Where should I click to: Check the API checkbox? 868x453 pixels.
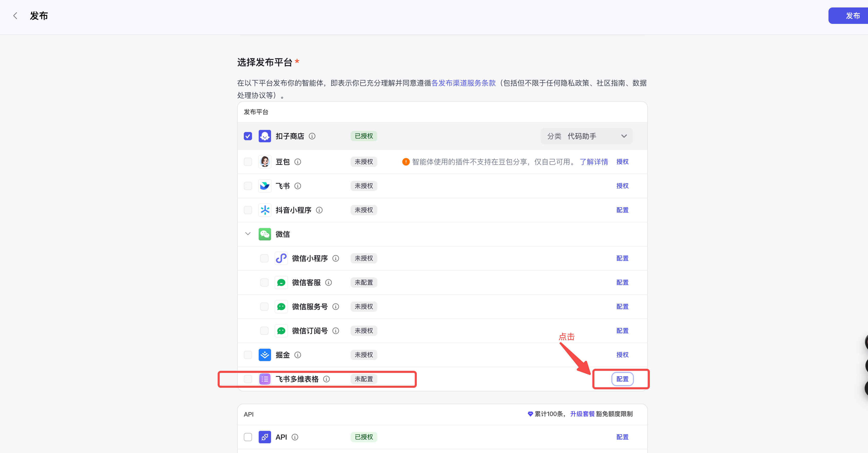point(248,437)
